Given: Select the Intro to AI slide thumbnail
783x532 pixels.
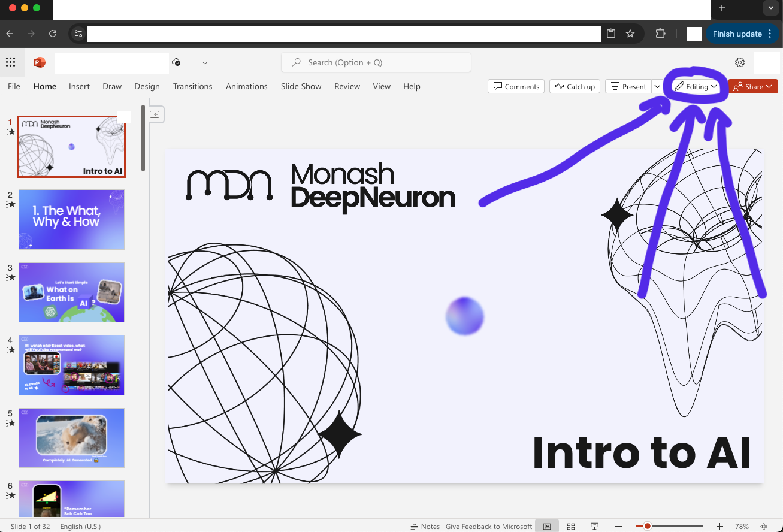Looking at the screenshot, I should (71, 147).
